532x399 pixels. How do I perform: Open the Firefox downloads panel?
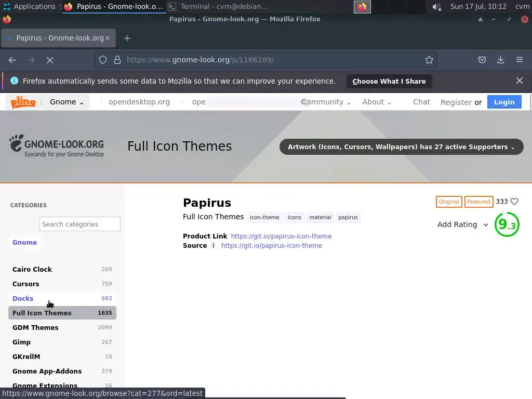[500, 60]
